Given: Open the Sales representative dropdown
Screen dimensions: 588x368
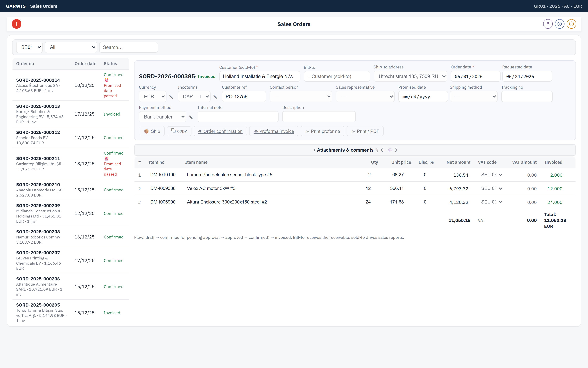Looking at the screenshot, I should coord(365,97).
